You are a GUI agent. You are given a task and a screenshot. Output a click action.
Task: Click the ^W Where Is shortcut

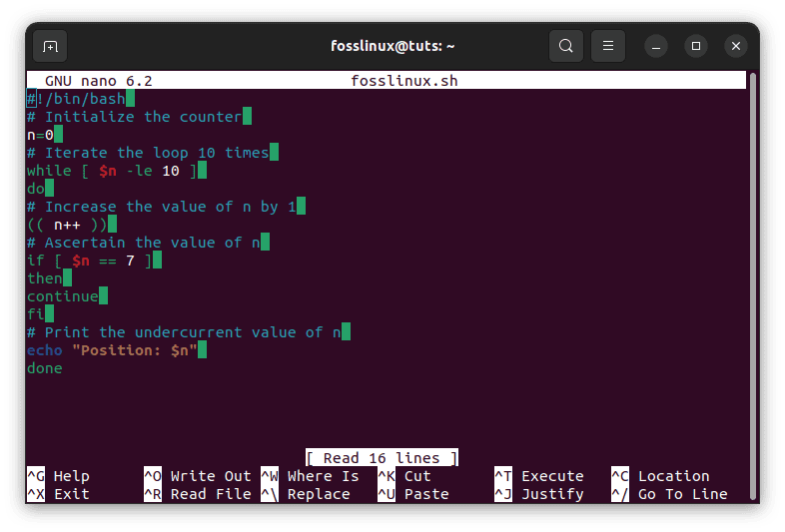pyautogui.click(x=310, y=476)
